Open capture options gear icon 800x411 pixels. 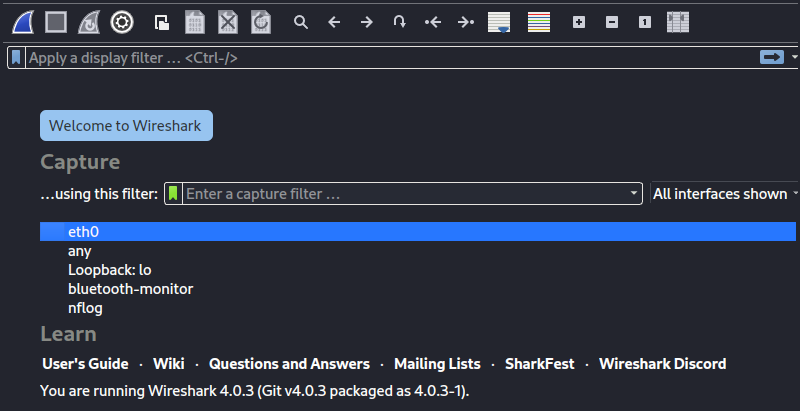(x=122, y=22)
